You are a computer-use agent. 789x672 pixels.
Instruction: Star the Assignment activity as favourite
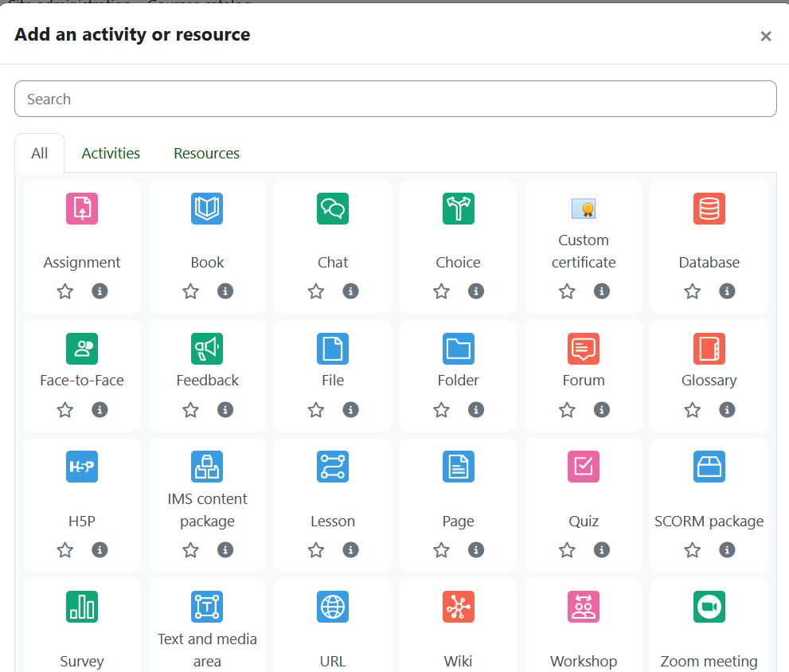(x=65, y=291)
